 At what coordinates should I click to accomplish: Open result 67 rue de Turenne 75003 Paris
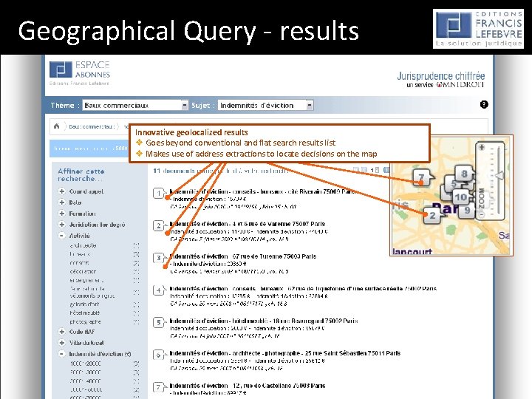(243, 256)
